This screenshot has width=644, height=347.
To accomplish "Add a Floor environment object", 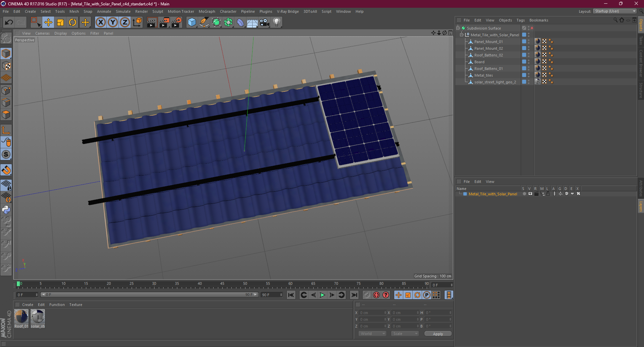I will click(252, 23).
